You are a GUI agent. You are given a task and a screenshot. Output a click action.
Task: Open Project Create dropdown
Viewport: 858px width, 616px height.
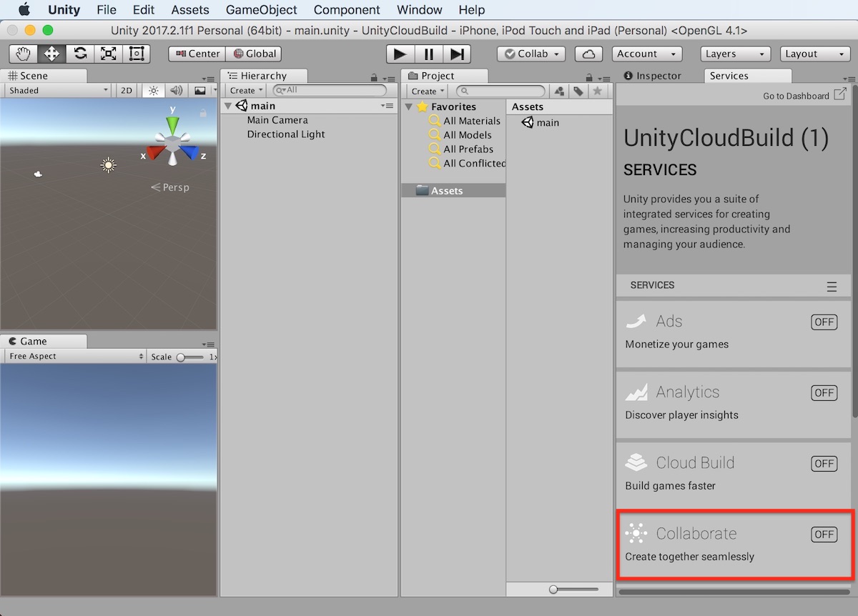pos(428,91)
